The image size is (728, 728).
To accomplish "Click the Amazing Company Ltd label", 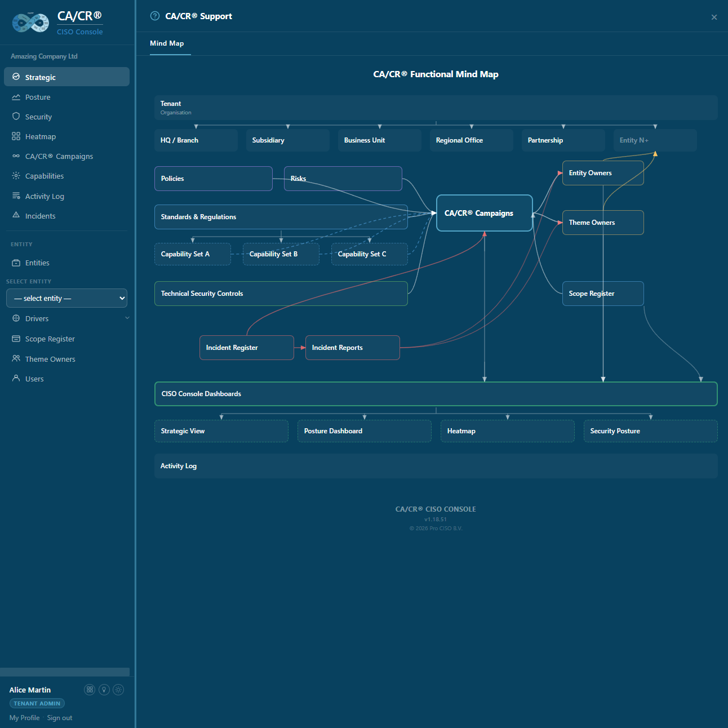I will (44, 56).
